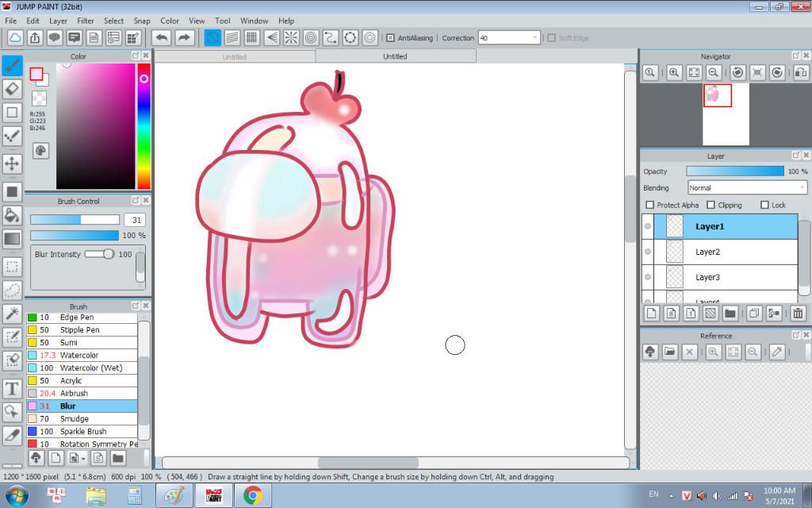Toggle visibility of Layer3
The image size is (812, 508).
tap(648, 277)
